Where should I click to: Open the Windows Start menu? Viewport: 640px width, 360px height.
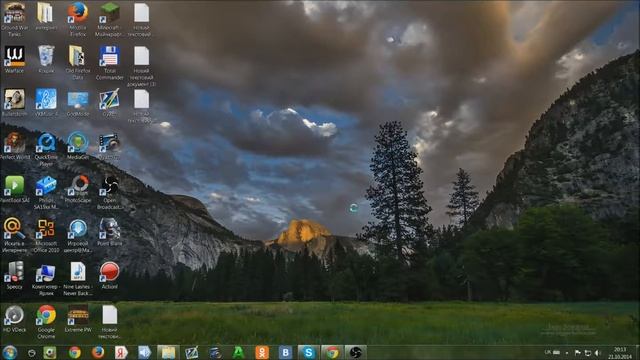pyautogui.click(x=9, y=352)
